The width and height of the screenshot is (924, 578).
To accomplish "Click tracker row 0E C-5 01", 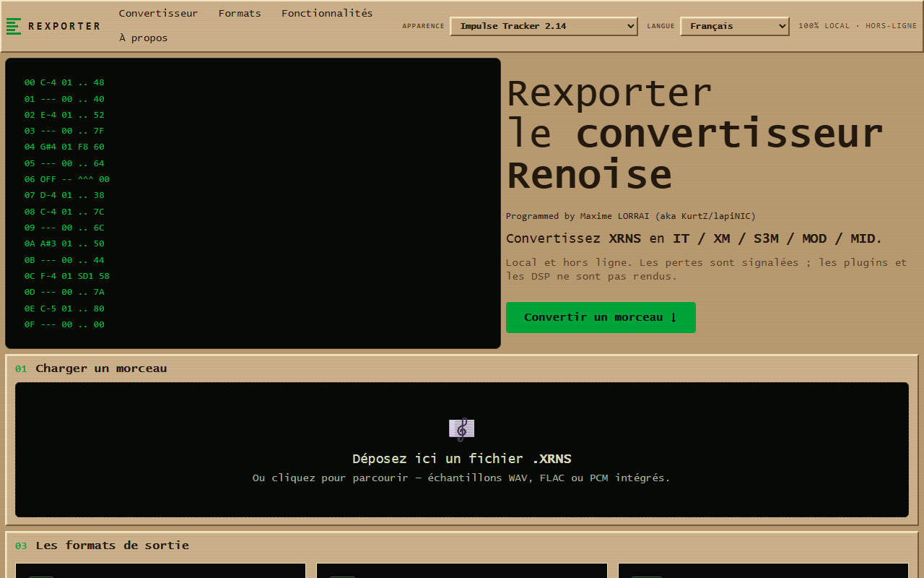I will click(x=64, y=309).
